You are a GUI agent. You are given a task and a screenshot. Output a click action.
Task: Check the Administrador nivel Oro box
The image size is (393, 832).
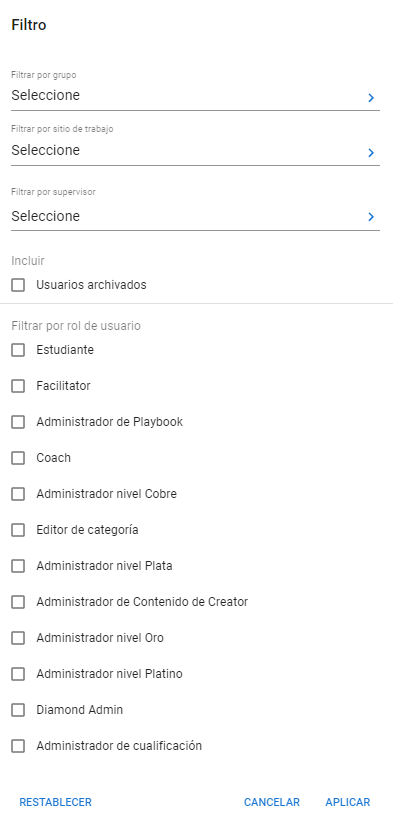[18, 638]
